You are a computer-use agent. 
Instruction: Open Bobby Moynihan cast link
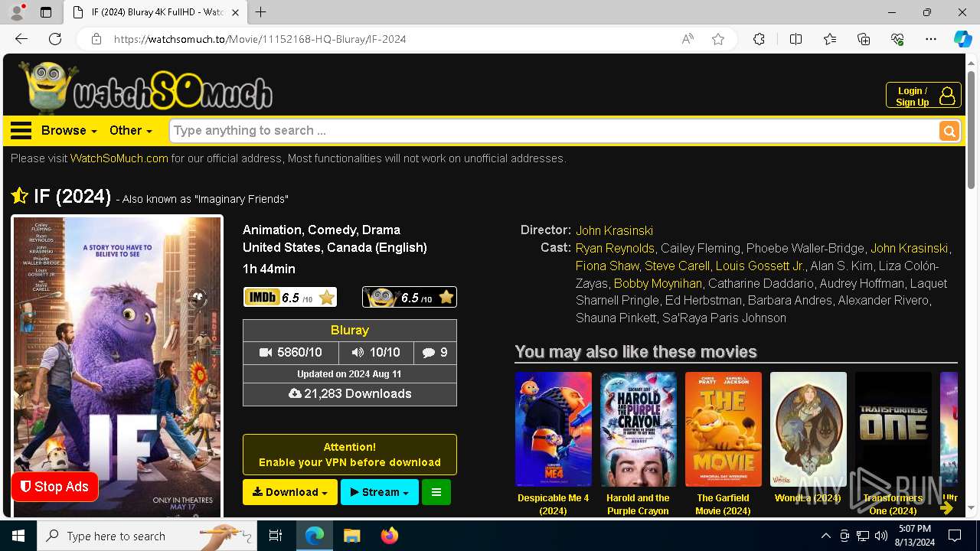658,283
